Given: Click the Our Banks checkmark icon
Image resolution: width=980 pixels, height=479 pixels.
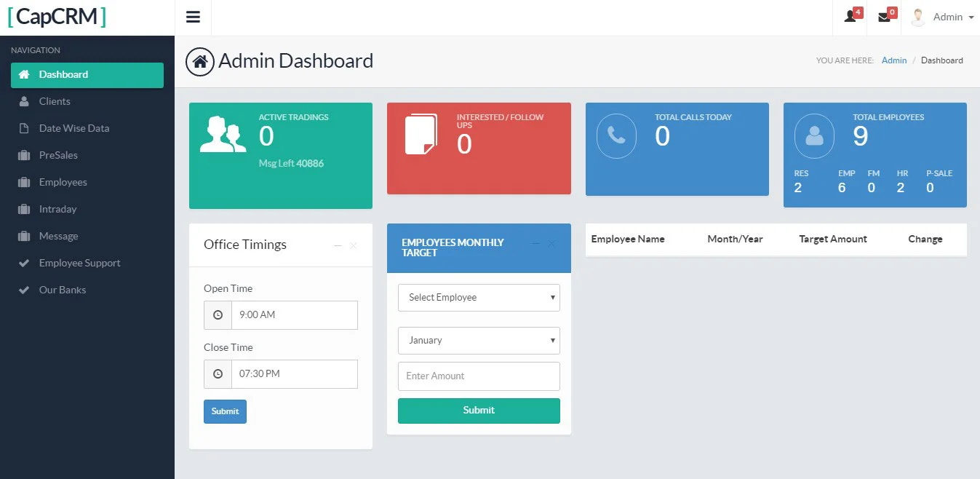Looking at the screenshot, I should coord(24,290).
